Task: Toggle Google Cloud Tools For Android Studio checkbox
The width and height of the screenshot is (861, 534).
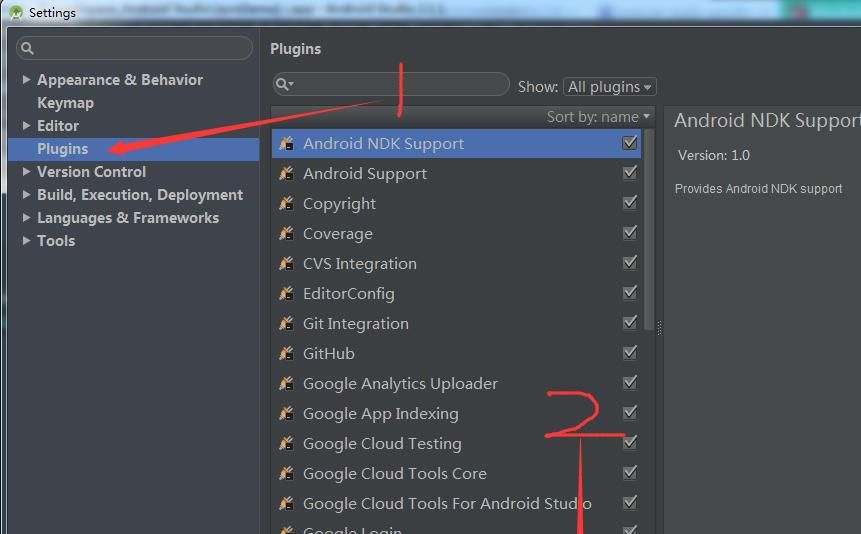Action: (630, 502)
